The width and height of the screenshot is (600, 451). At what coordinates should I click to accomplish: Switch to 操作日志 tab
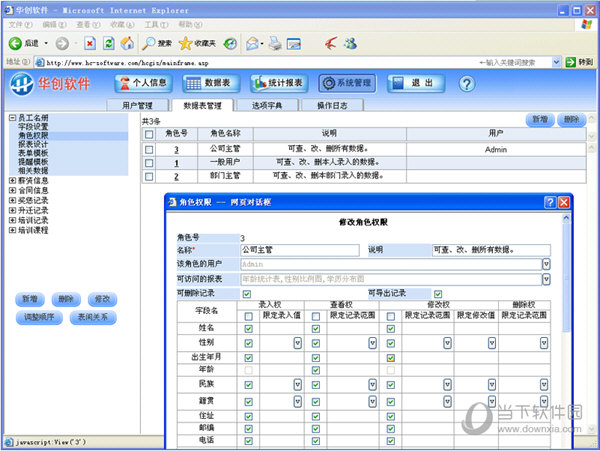tap(332, 105)
